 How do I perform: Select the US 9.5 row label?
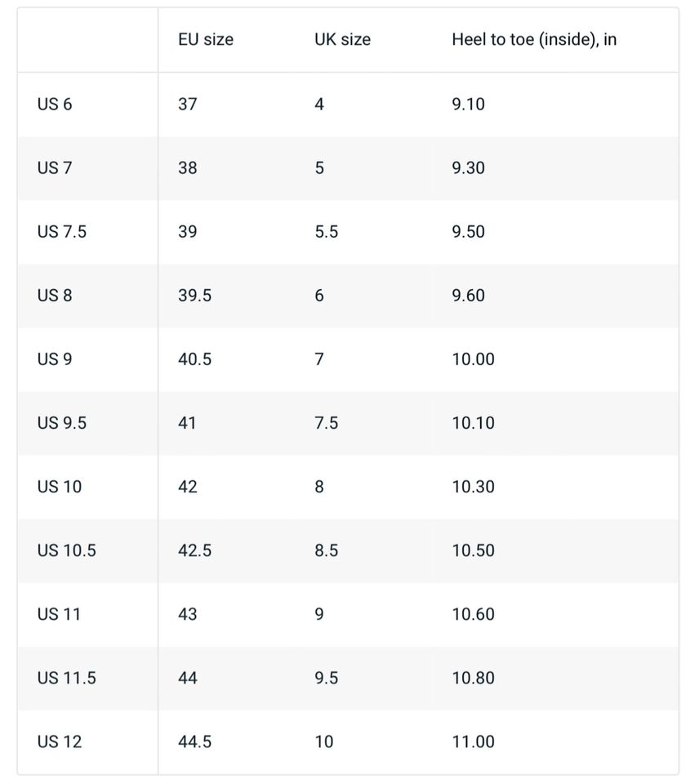click(x=61, y=423)
